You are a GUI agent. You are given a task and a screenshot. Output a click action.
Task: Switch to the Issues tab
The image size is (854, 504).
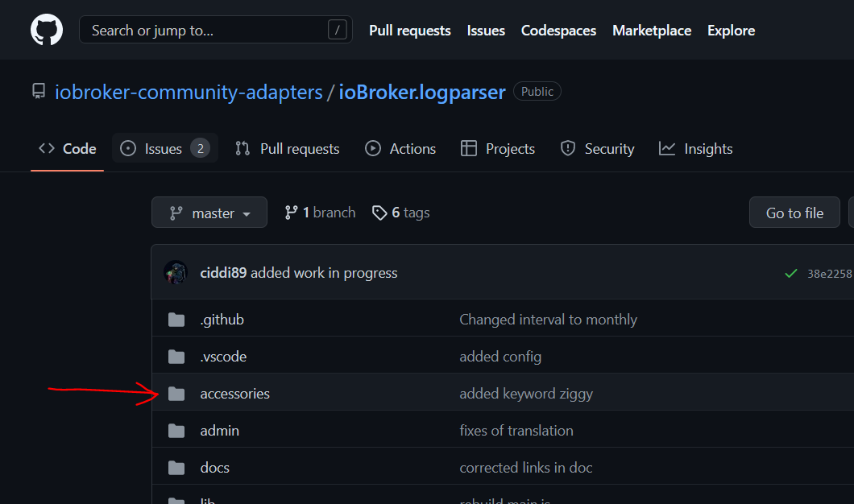[x=165, y=149]
